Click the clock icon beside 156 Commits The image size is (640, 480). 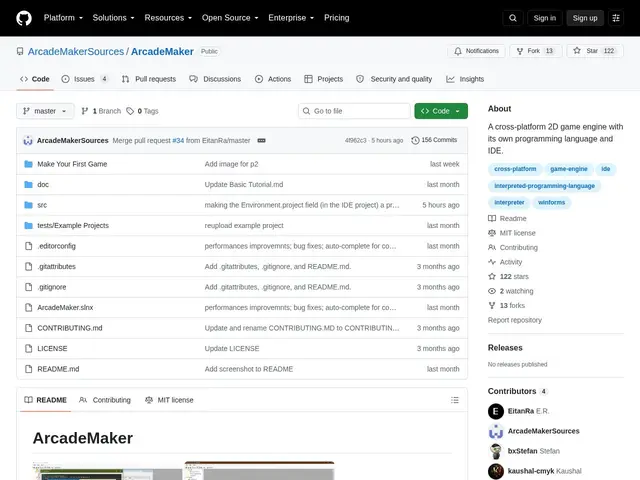point(415,140)
